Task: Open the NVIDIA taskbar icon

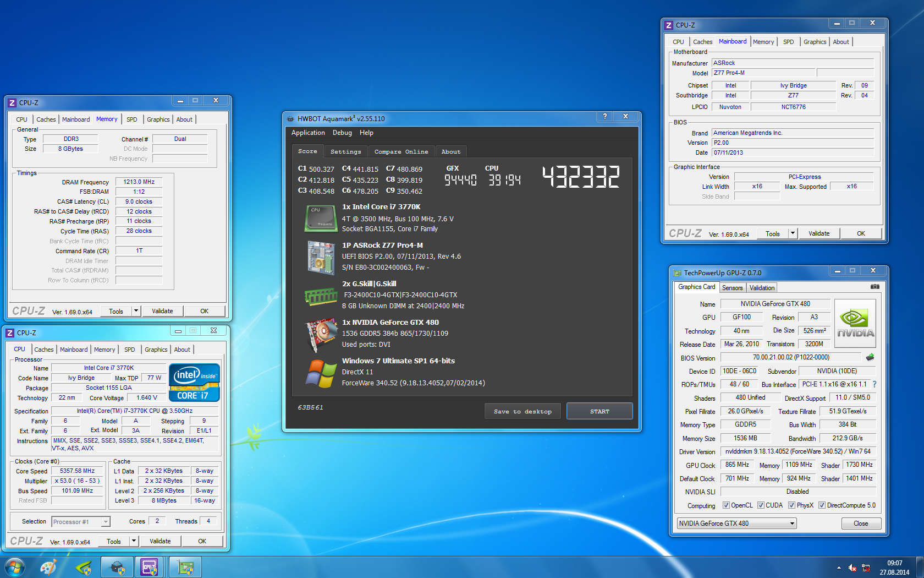Action: pyautogui.click(x=83, y=567)
